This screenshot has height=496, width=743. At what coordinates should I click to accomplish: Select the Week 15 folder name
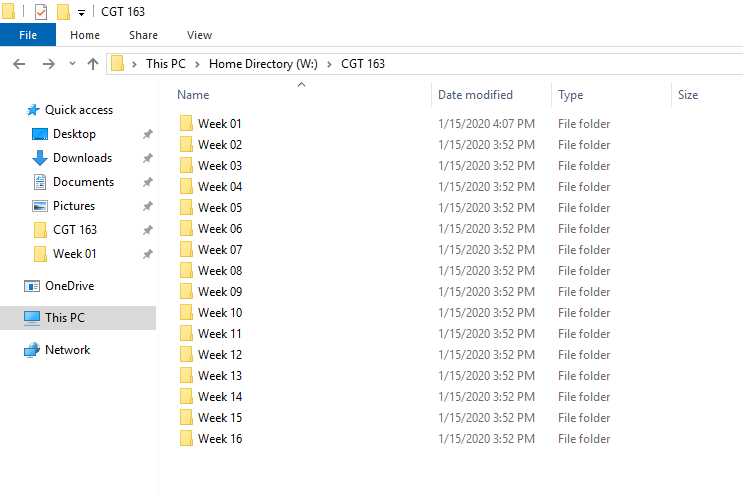point(220,417)
